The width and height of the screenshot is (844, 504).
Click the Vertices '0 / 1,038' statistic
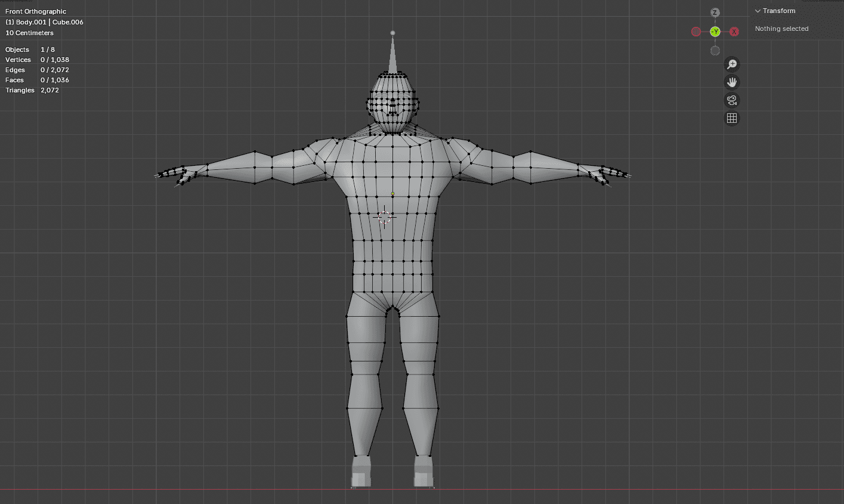coord(55,60)
